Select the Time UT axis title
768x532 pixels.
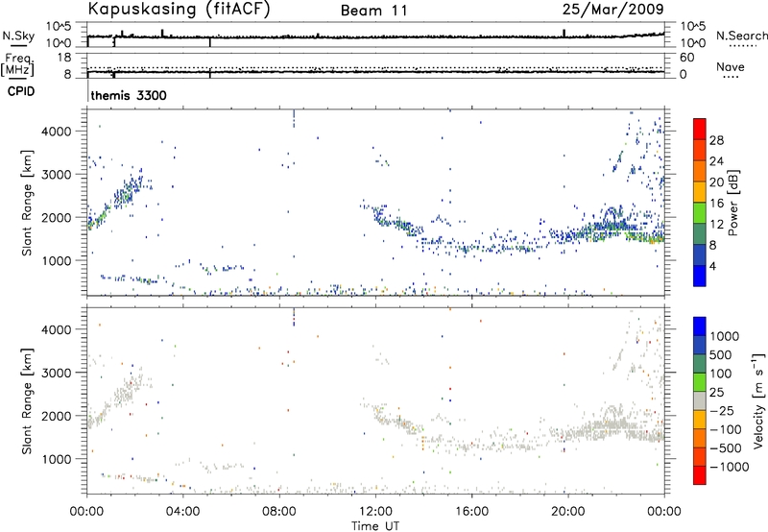[x=375, y=526]
